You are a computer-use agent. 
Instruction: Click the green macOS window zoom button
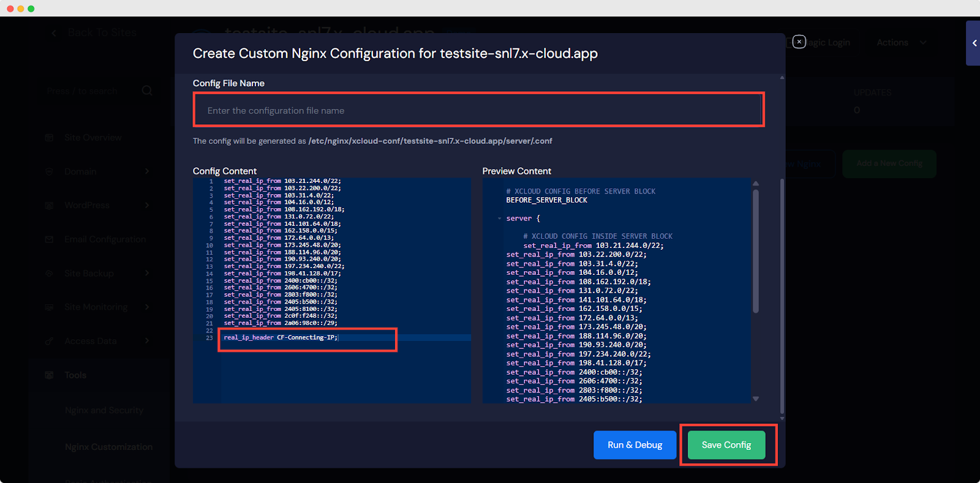31,9
